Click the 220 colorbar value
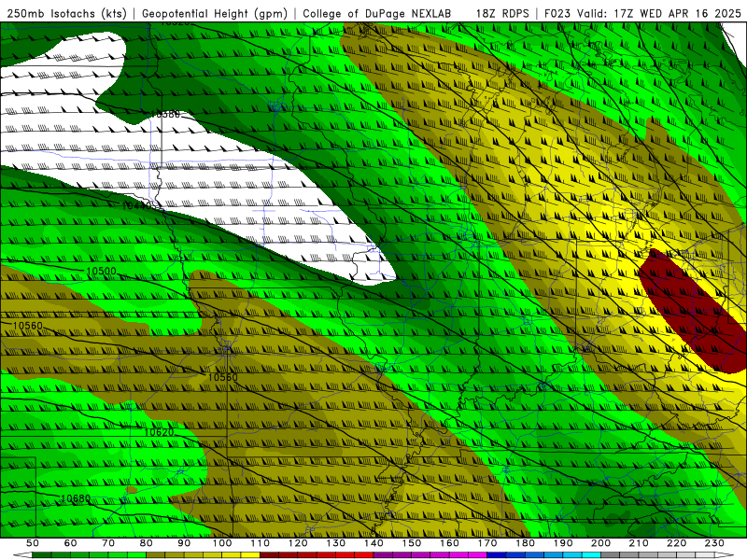This screenshot has width=747, height=560. click(x=676, y=543)
